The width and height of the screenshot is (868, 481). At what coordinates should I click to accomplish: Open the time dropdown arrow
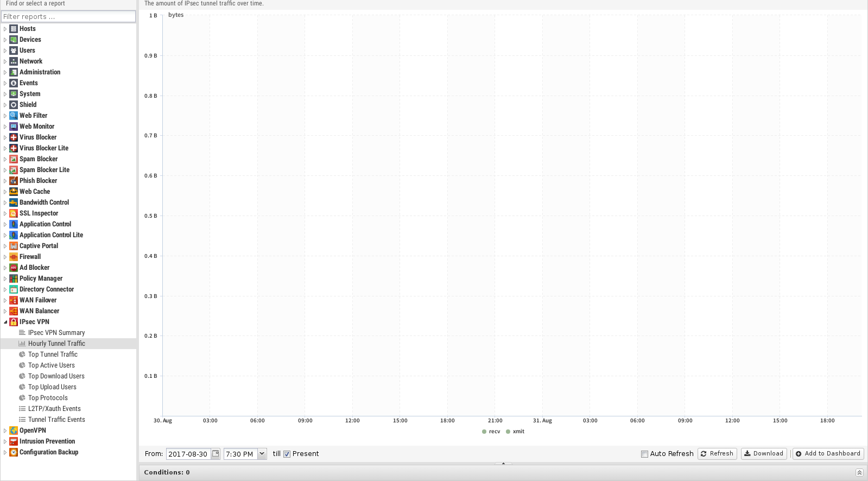[x=262, y=454]
